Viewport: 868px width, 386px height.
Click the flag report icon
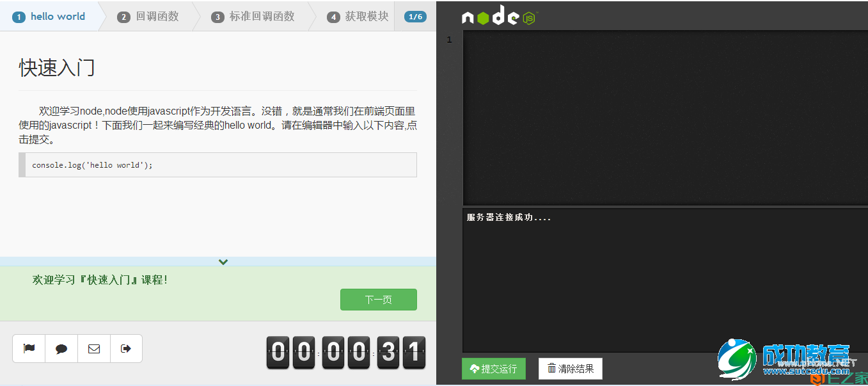(x=28, y=348)
